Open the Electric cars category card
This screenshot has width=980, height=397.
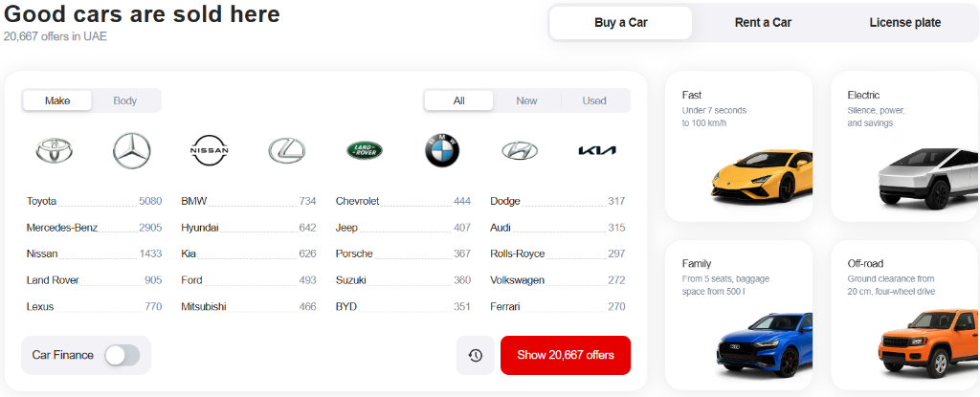coord(905,146)
